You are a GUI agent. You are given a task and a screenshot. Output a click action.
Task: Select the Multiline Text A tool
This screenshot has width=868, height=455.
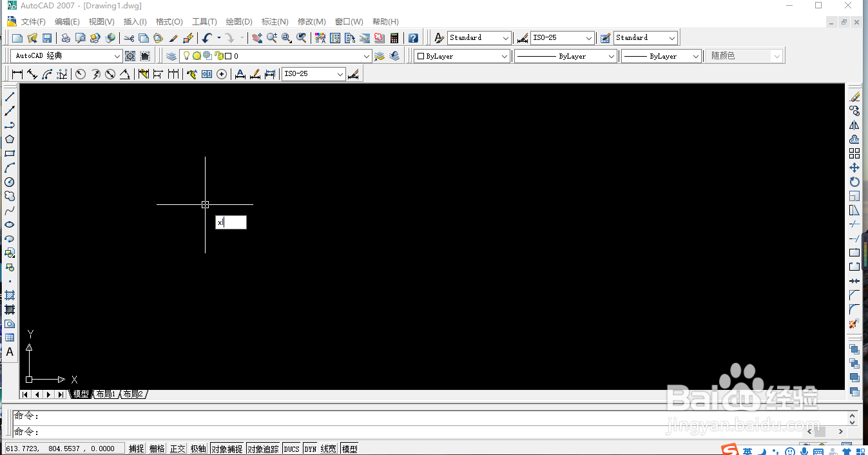click(x=10, y=352)
